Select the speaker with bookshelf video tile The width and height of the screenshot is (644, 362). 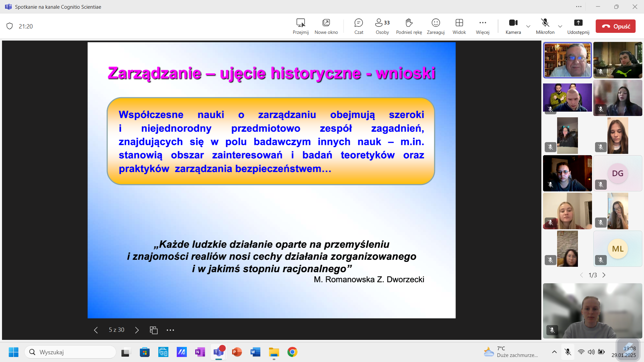click(x=568, y=60)
